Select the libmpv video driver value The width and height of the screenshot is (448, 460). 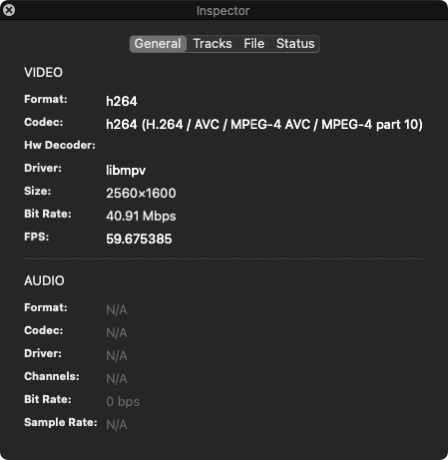(126, 170)
